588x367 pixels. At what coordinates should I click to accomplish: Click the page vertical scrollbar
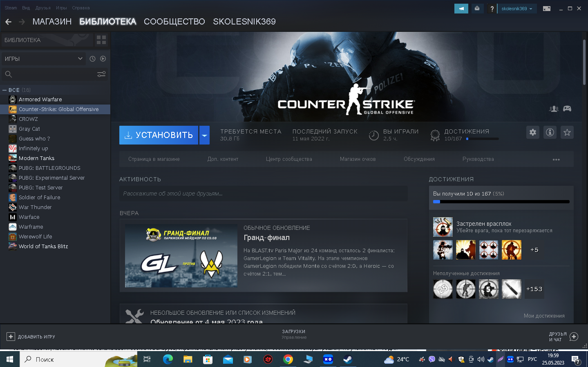tap(584, 62)
